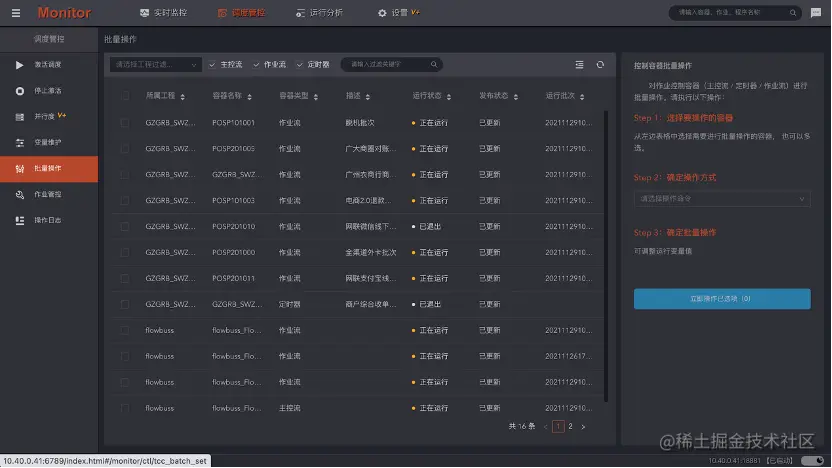Click the table's vertical scrollbar
832x468 pixels.
pyautogui.click(x=606, y=256)
